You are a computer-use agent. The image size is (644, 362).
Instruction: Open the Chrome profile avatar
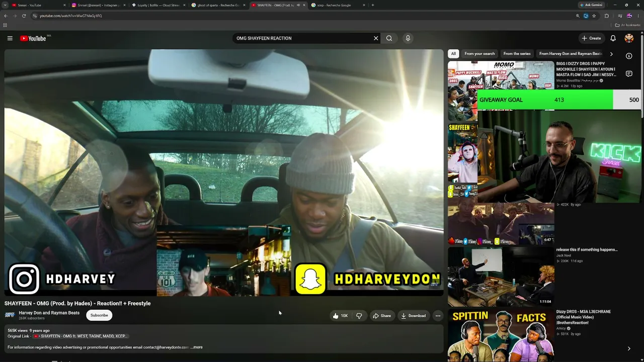[629, 16]
